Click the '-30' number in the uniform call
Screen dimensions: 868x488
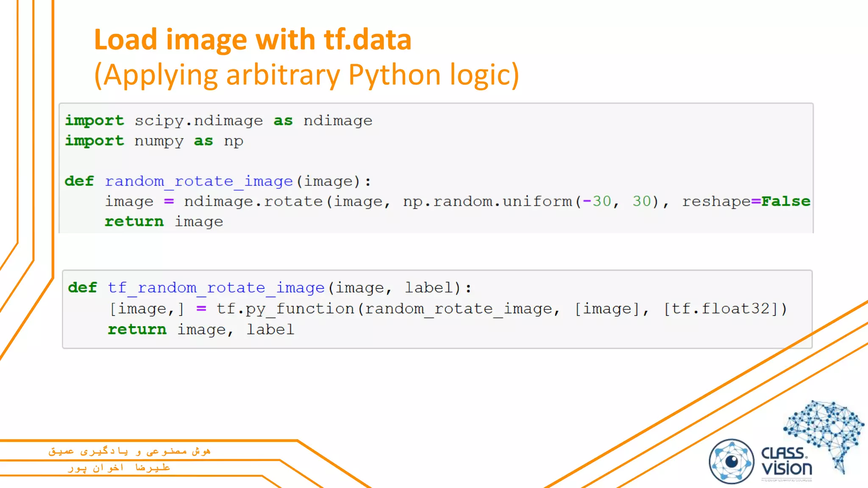coord(597,201)
